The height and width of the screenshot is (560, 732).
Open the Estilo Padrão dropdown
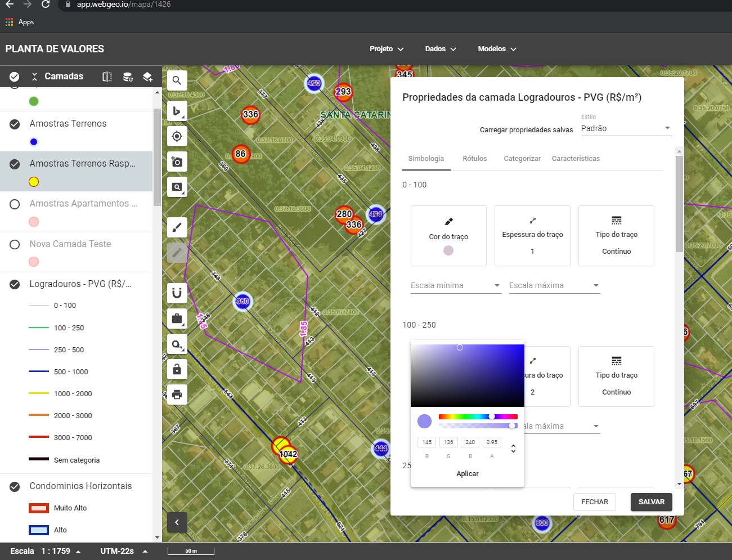point(626,128)
